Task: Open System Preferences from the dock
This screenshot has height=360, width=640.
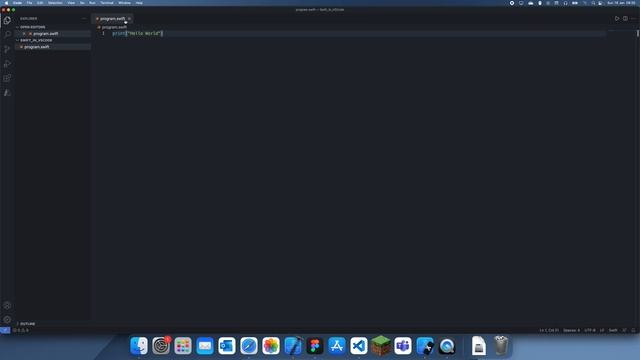Action: [x=161, y=346]
